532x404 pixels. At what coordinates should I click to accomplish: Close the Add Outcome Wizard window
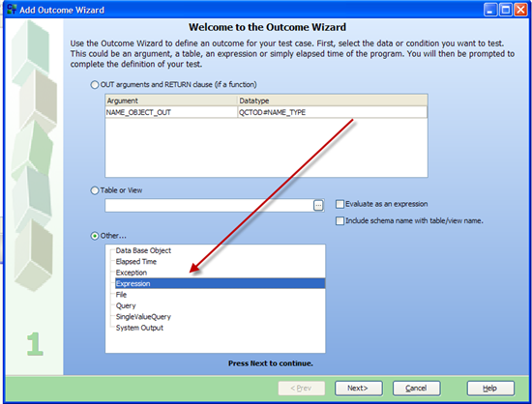[x=520, y=10]
